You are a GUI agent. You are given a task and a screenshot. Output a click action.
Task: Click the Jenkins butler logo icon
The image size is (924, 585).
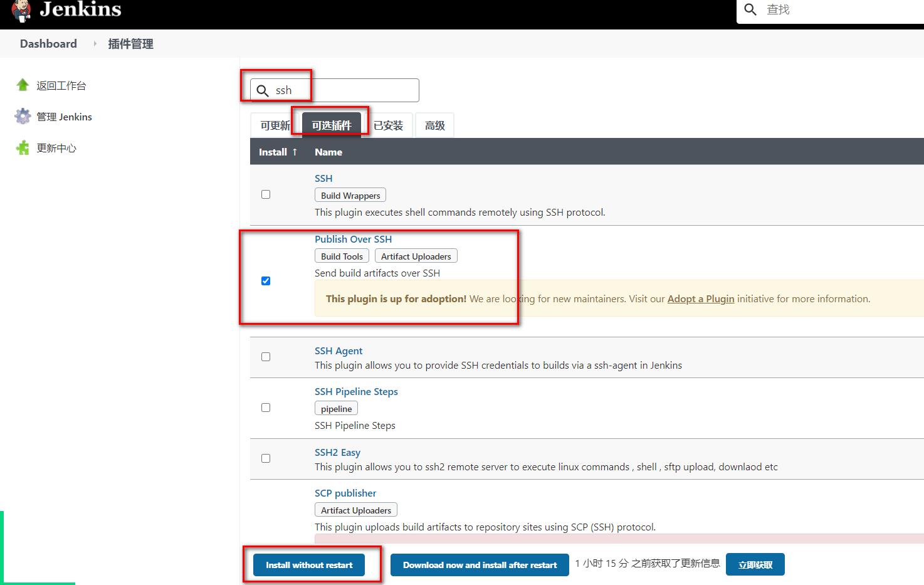pos(21,10)
